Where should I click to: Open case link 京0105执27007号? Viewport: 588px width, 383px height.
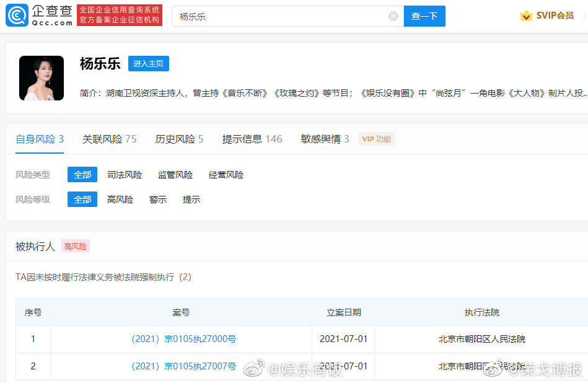183,367
